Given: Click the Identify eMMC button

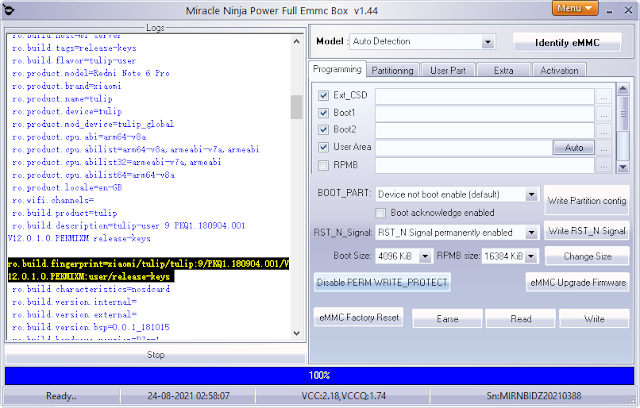Looking at the screenshot, I should point(567,42).
